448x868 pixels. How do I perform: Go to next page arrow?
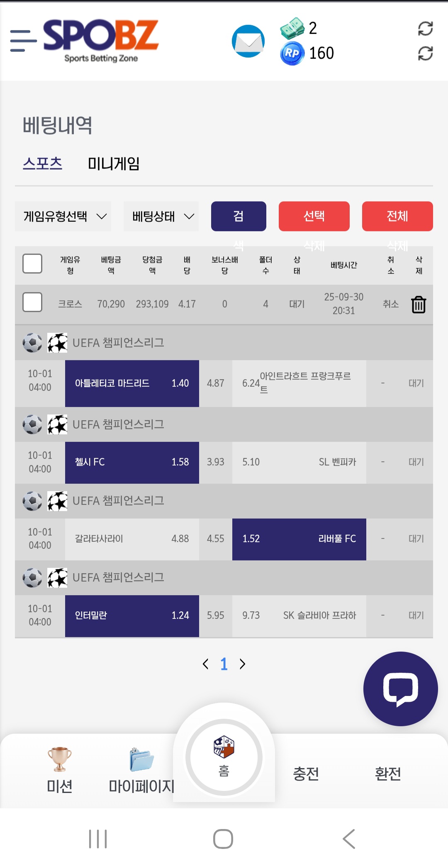pyautogui.click(x=243, y=664)
